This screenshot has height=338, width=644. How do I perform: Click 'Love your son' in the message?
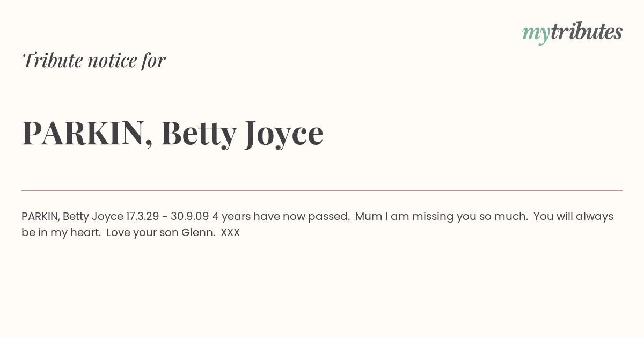pos(141,233)
